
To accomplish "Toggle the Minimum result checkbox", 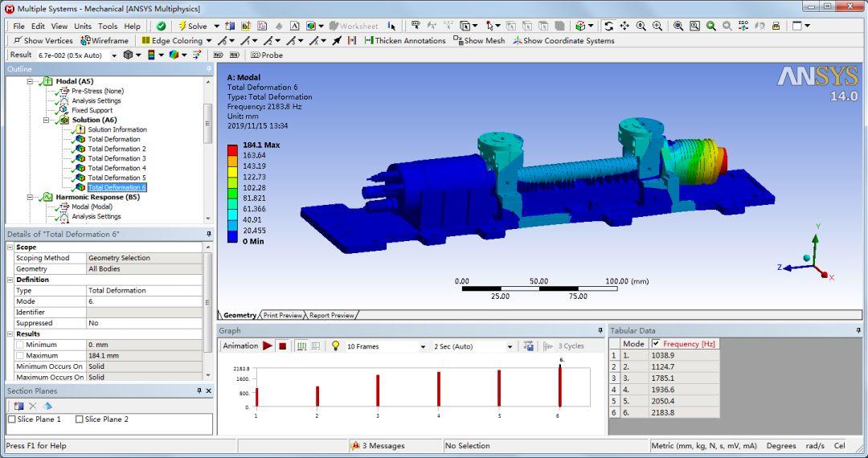I will (x=20, y=345).
